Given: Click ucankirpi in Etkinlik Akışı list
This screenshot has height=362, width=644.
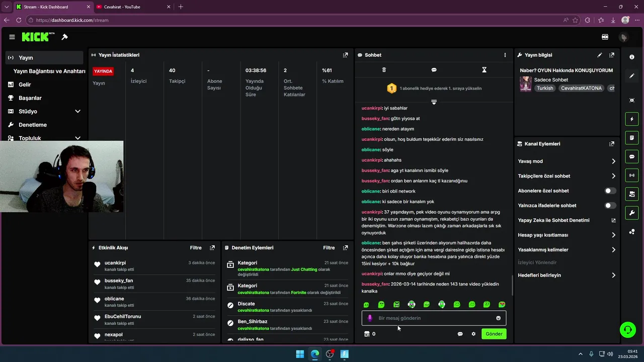Looking at the screenshot, I should pyautogui.click(x=115, y=263).
